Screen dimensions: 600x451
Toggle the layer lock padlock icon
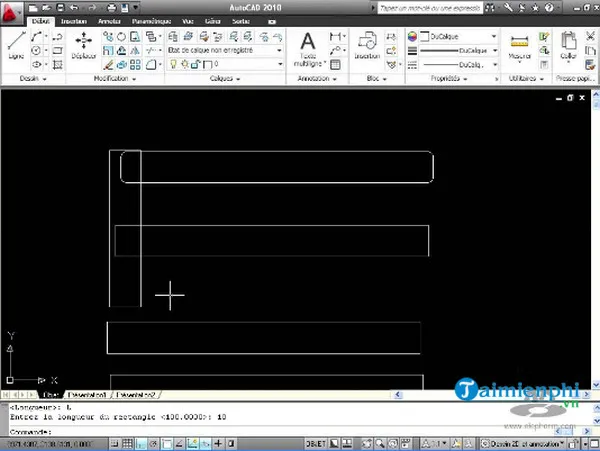click(195, 64)
